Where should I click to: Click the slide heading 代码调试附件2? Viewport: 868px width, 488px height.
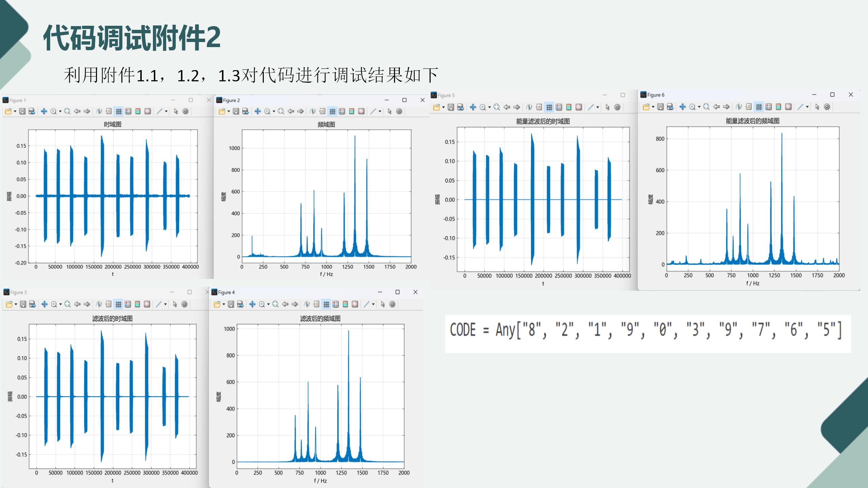132,38
